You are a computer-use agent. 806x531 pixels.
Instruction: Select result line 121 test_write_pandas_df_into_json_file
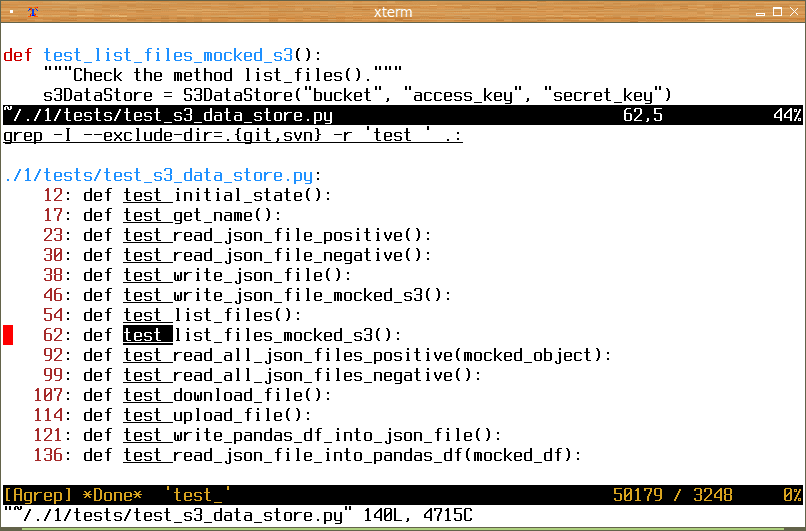(267, 436)
